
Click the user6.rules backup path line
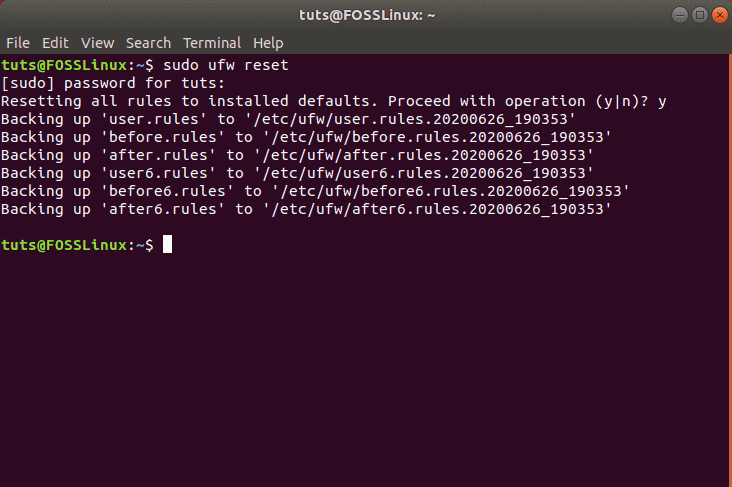click(298, 173)
